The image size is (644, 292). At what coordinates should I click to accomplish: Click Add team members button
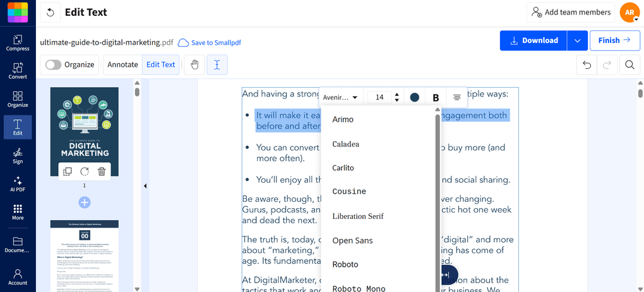[x=571, y=13]
